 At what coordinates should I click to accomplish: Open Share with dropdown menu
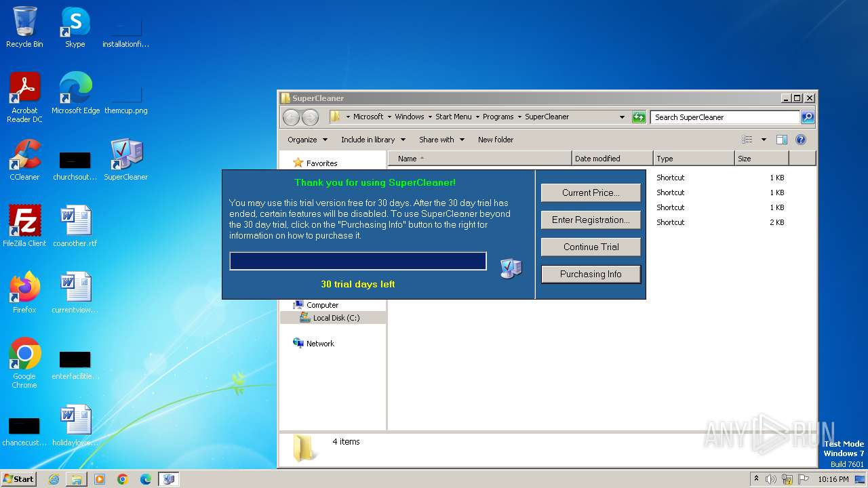click(441, 140)
